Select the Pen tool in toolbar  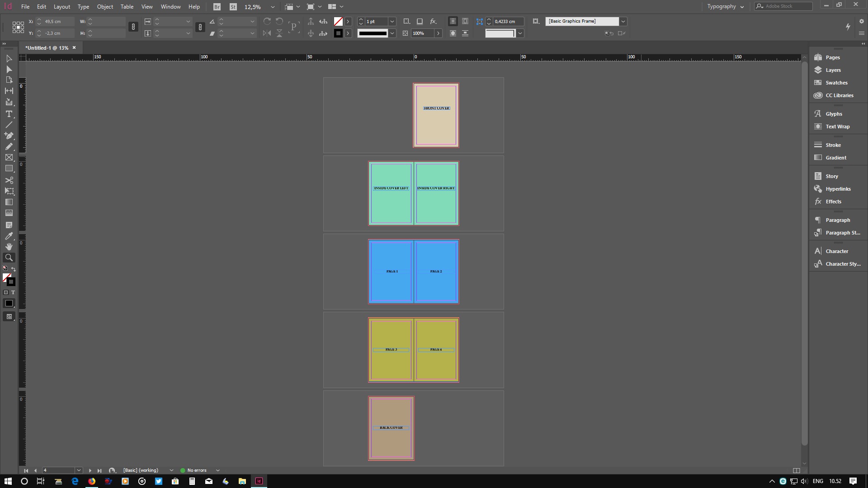pos(9,135)
